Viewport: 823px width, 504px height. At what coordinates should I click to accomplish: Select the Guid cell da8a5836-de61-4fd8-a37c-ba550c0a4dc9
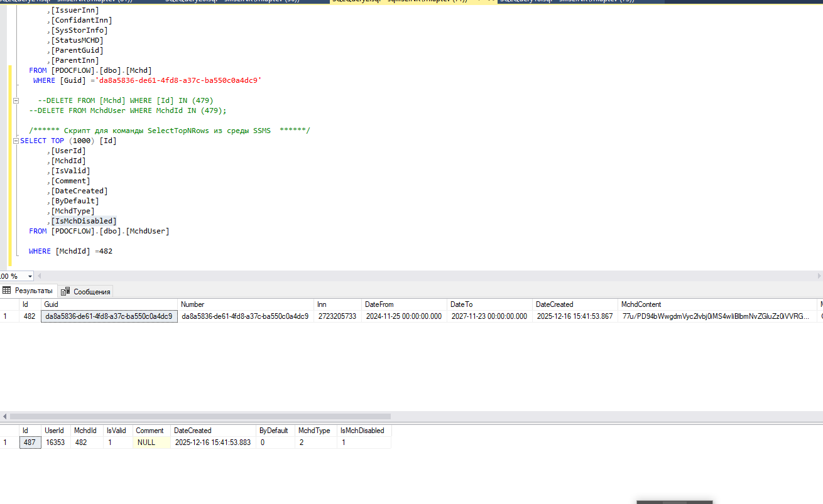(109, 316)
